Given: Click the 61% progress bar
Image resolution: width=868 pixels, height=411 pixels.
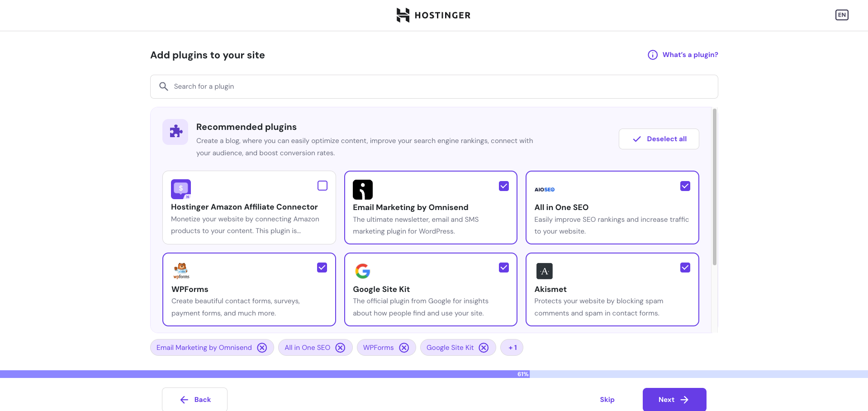Looking at the screenshot, I should (522, 374).
